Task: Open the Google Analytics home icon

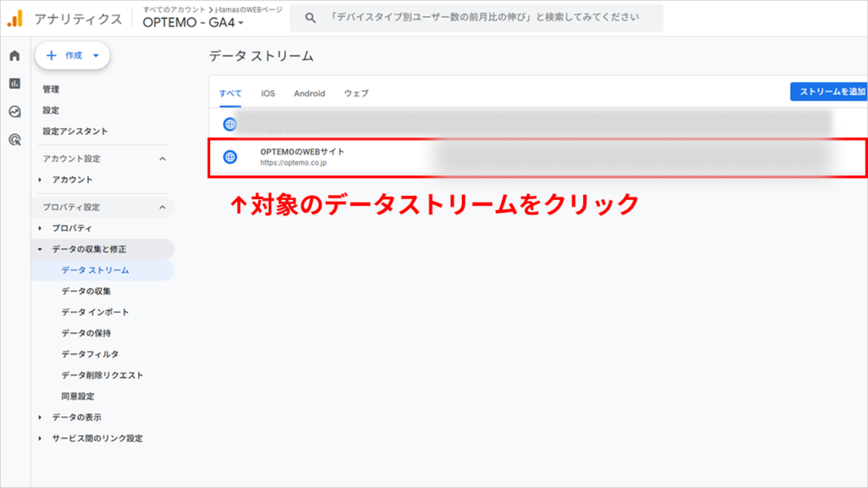Action: click(14, 56)
